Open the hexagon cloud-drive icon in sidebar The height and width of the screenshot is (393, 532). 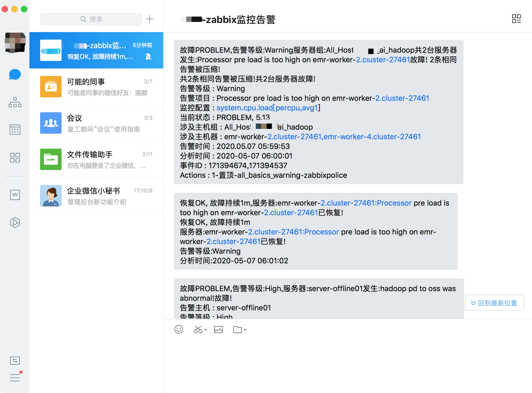pos(15,222)
